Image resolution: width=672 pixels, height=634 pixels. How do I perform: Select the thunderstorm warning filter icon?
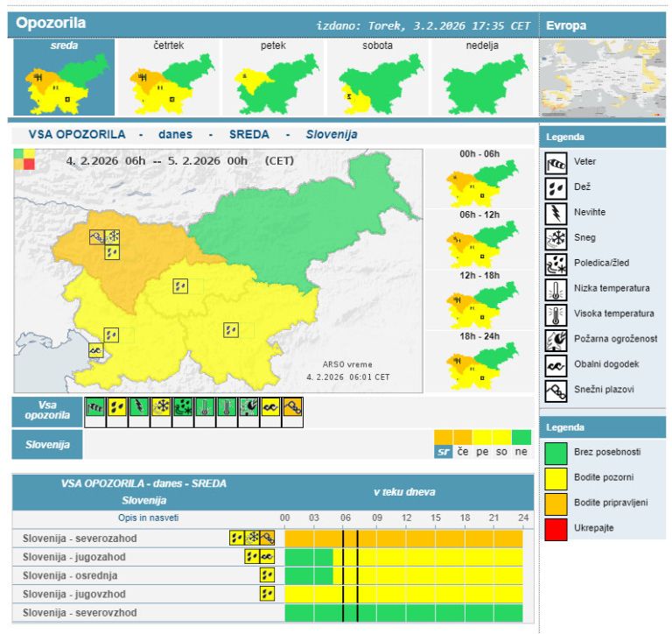(139, 407)
